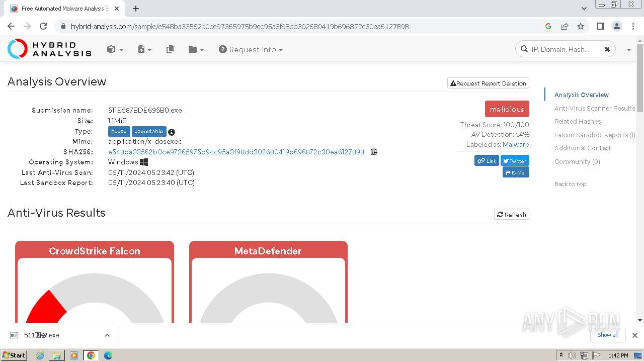Click the network tray icon
This screenshot has height=362, width=644.
tap(584, 355)
